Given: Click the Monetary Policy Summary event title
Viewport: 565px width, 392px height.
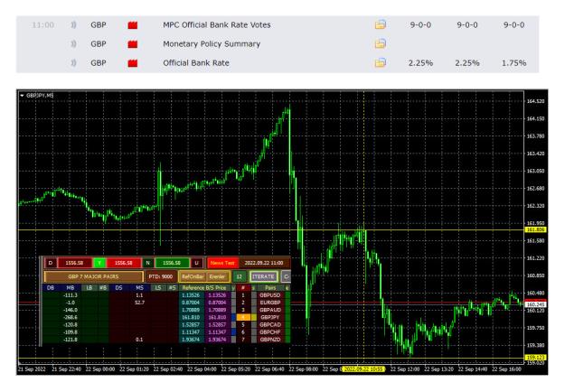Looking at the screenshot, I should (x=212, y=44).
